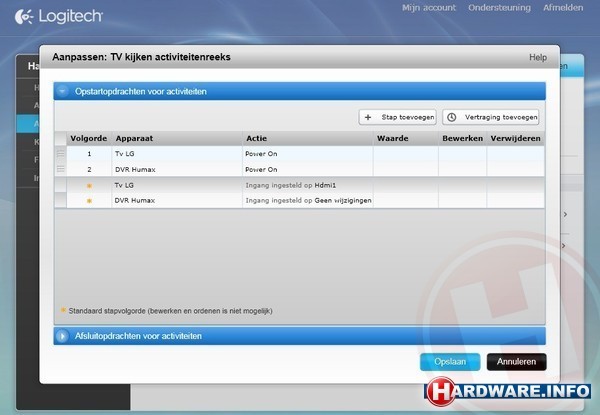Click Power On action in row 1
The width and height of the screenshot is (600, 415).
coord(261,154)
